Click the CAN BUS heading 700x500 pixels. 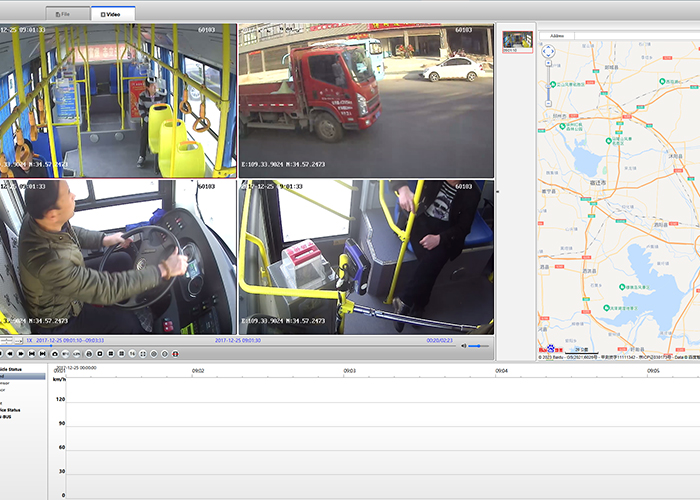6,417
